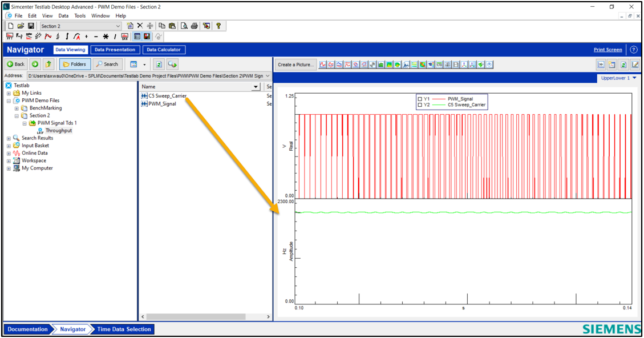Expand the My Computer tree node

click(x=9, y=168)
